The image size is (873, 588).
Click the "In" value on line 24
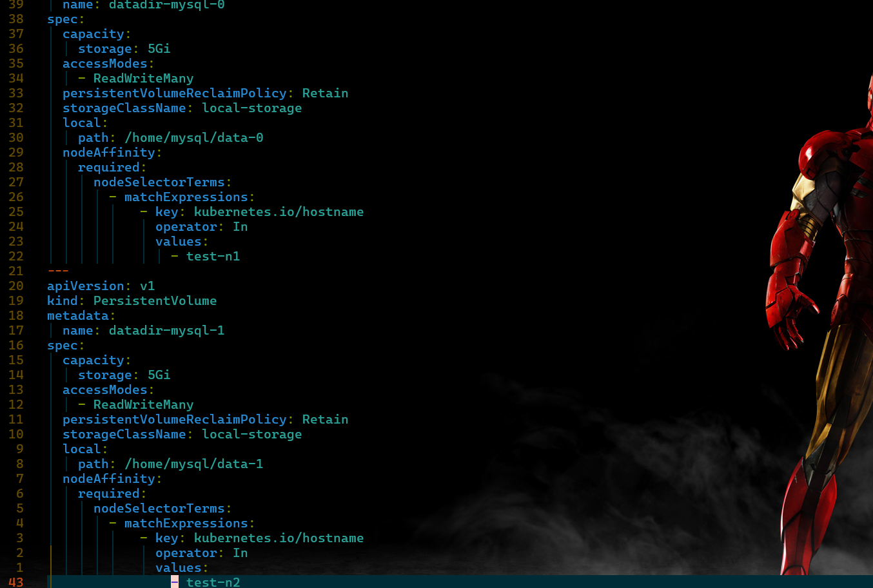[240, 226]
